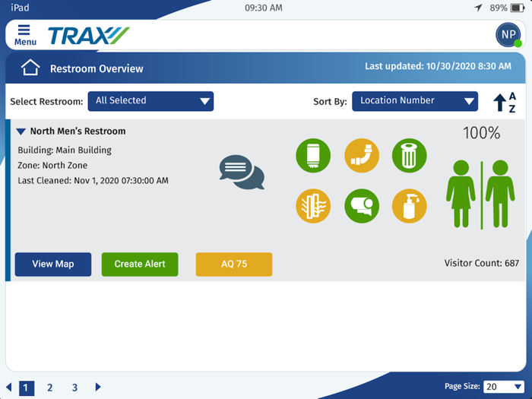This screenshot has width=532, height=399.
Task: Click the Restroom Overview title
Action: tap(97, 68)
